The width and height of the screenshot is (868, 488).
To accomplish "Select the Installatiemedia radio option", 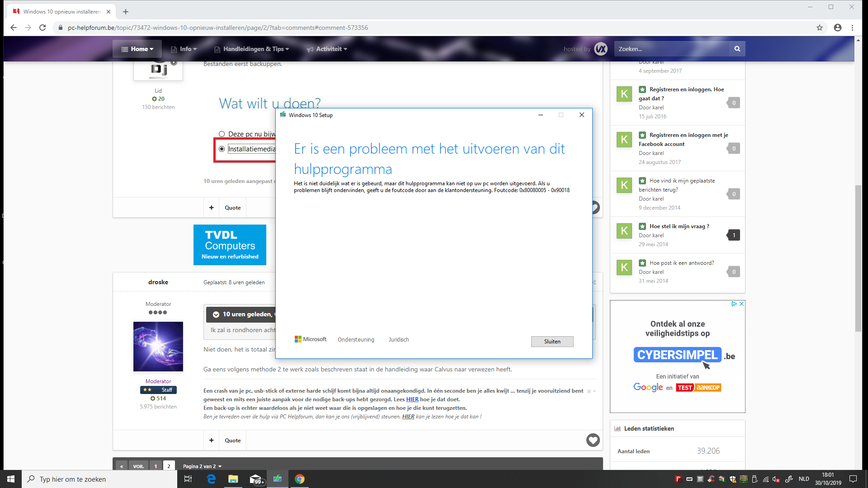I will click(222, 149).
